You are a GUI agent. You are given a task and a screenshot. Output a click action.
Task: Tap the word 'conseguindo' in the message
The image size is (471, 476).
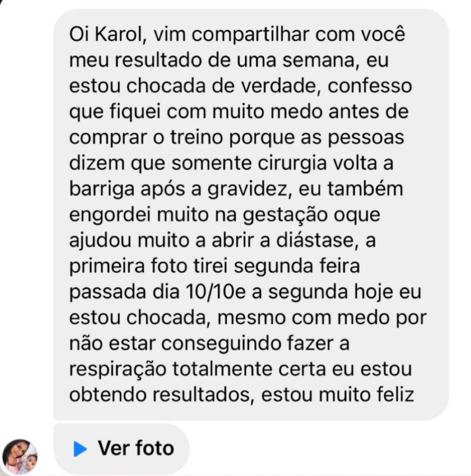222,344
